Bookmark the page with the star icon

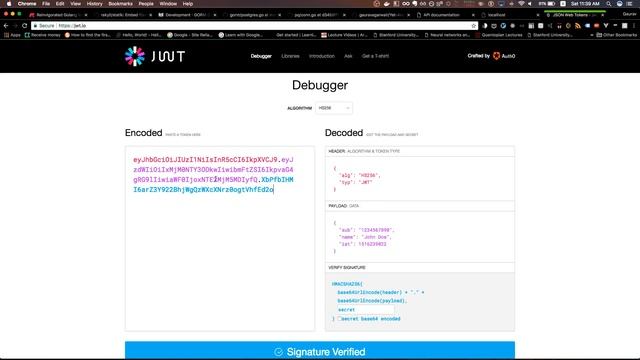coord(473,26)
